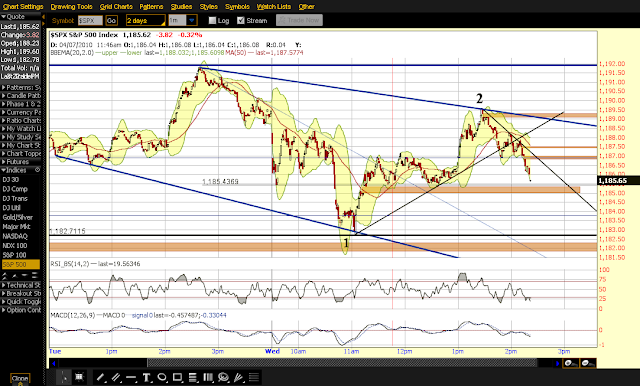Expand the Phase 1 & 2 panel

(x=20, y=104)
